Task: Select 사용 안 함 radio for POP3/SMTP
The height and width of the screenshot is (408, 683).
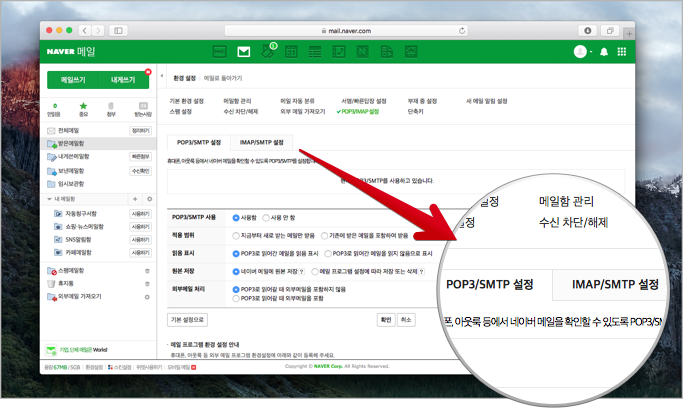Action: coord(266,218)
